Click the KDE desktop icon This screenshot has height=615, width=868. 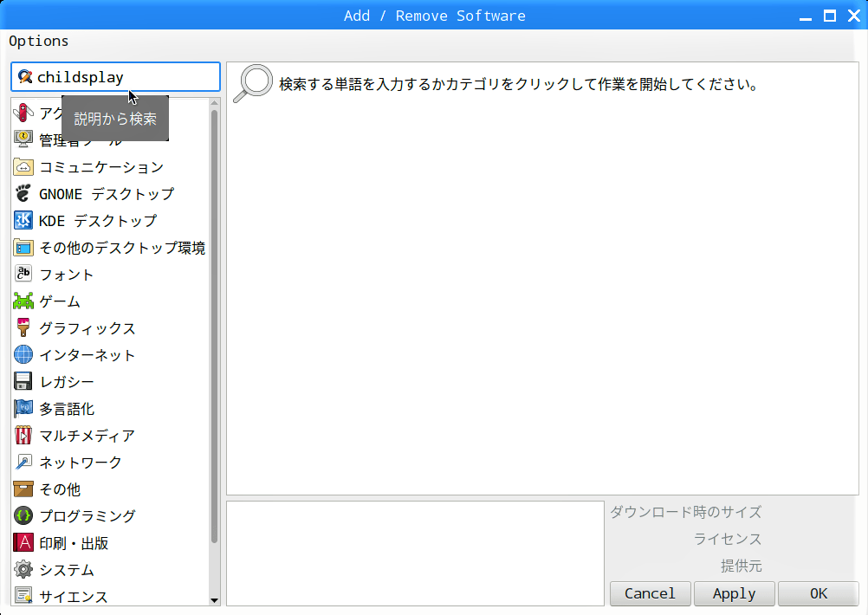tap(23, 220)
